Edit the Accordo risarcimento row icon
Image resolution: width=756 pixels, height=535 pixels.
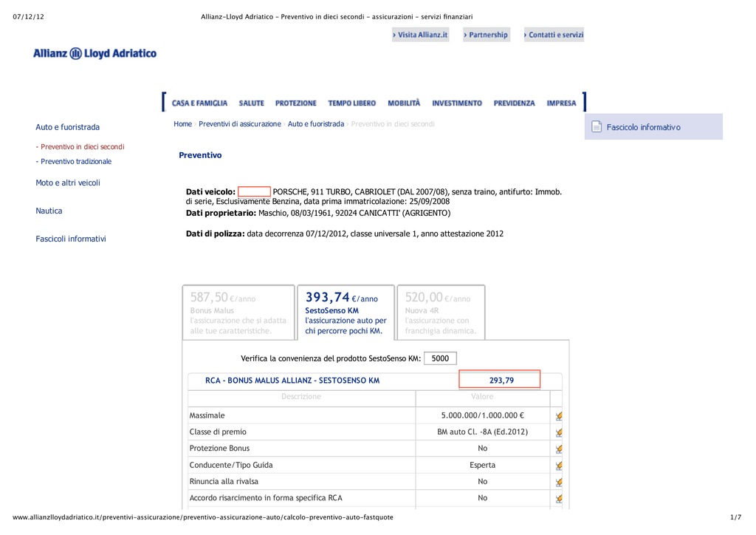click(559, 498)
